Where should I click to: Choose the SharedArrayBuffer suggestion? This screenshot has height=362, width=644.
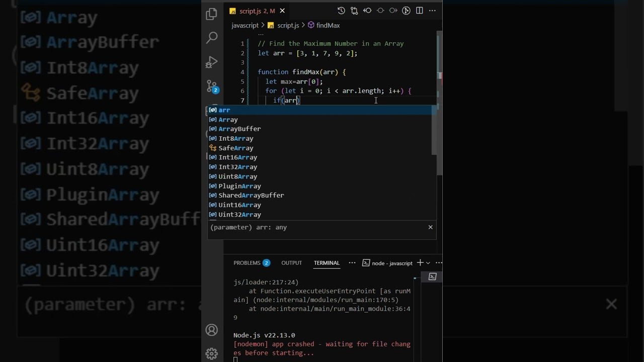pyautogui.click(x=320, y=196)
